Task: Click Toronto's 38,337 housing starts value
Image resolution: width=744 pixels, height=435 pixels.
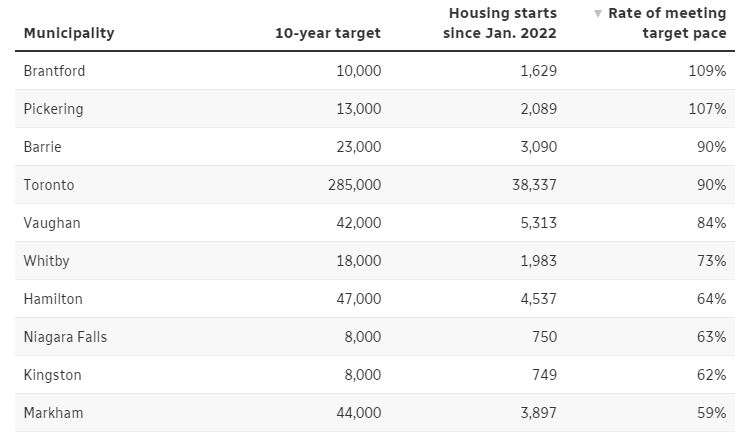Action: pyautogui.click(x=531, y=185)
